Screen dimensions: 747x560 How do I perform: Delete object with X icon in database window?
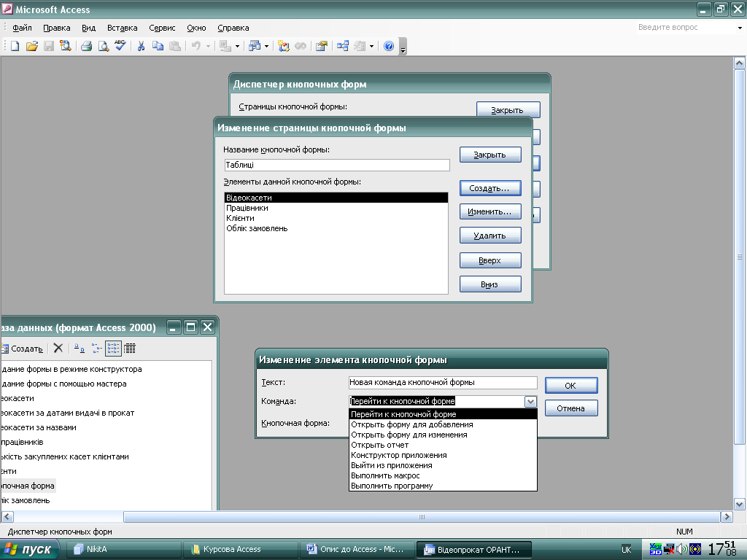click(x=58, y=349)
